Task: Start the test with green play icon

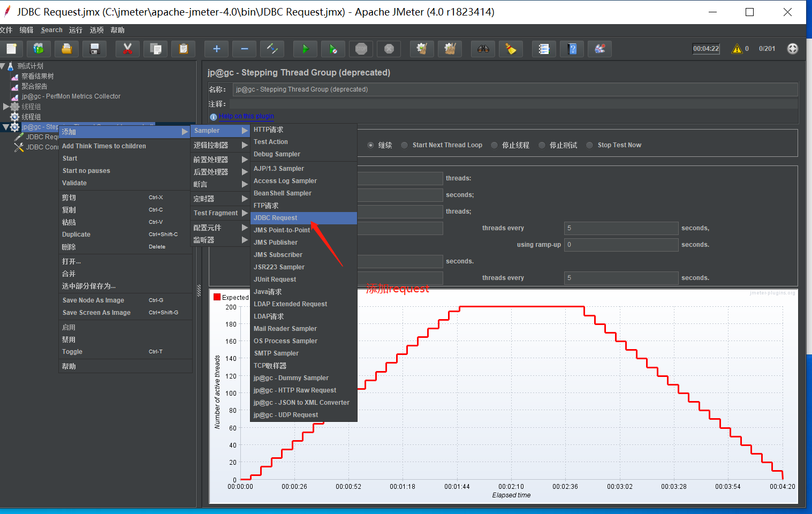Action: [x=305, y=49]
